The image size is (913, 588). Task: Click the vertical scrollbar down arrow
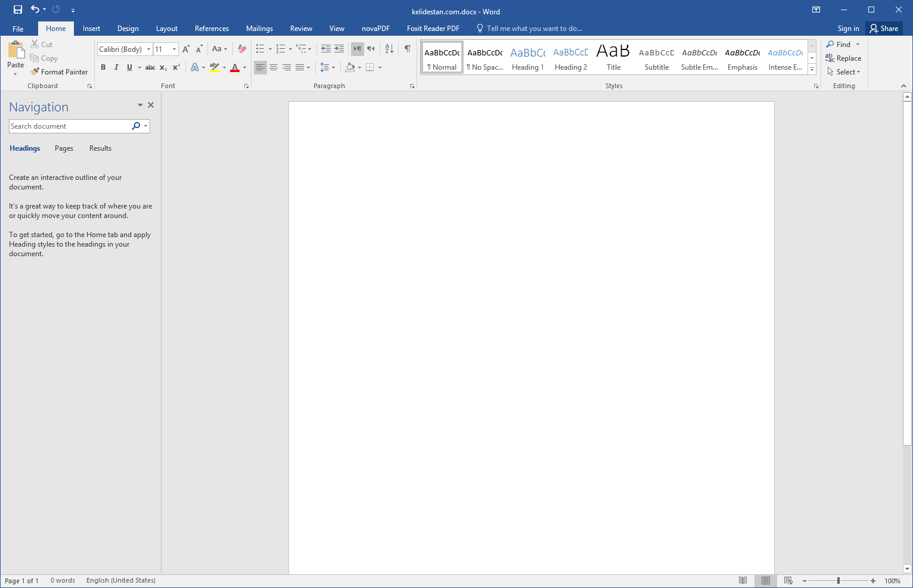907,568
